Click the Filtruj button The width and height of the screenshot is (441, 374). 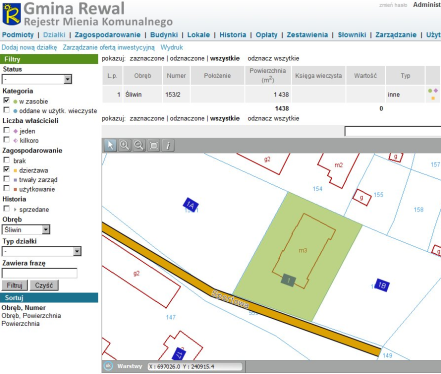pyautogui.click(x=14, y=285)
